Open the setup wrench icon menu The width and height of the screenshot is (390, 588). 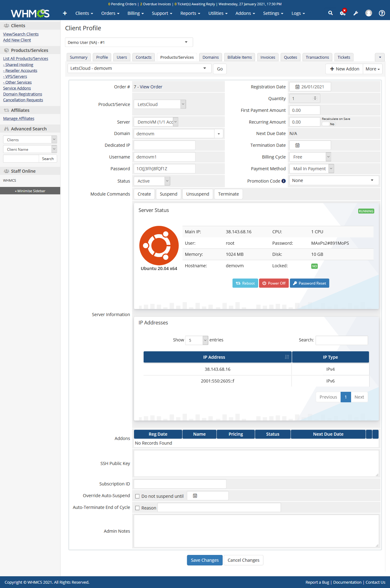pos(356,13)
